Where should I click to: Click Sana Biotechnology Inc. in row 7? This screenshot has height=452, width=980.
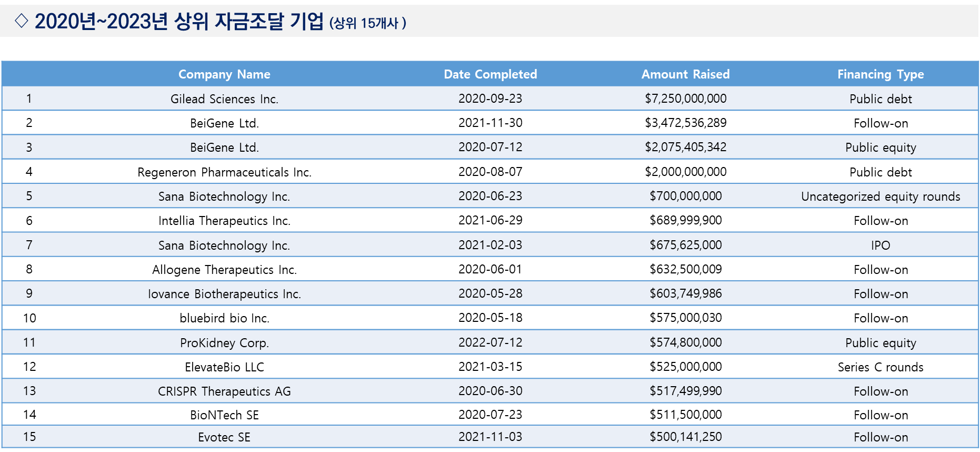click(x=224, y=245)
